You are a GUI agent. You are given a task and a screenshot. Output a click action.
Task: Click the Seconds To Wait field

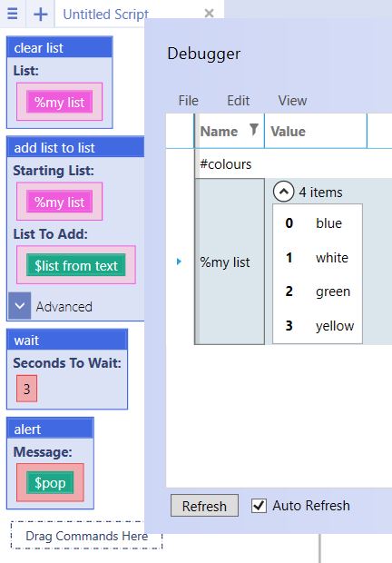tap(26, 389)
